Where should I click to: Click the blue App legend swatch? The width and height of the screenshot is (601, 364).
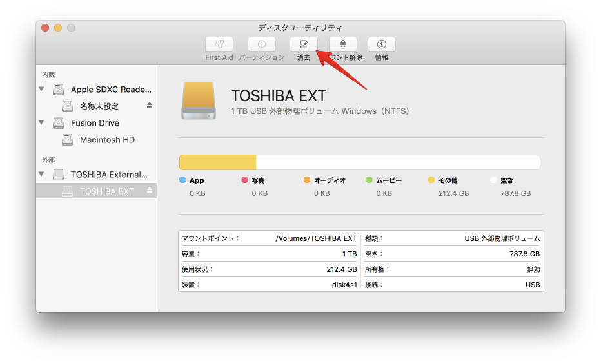[x=182, y=180]
